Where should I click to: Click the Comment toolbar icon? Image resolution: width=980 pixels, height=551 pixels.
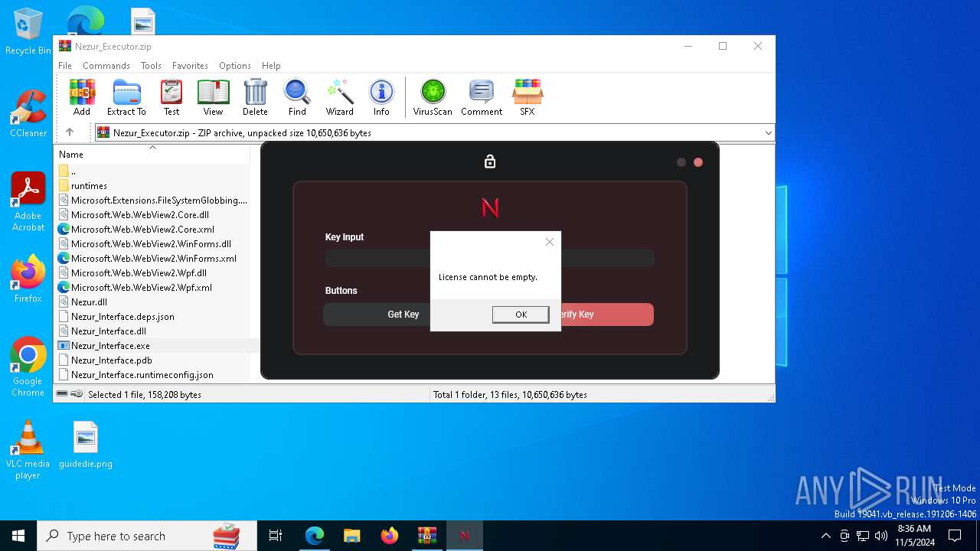click(x=482, y=97)
